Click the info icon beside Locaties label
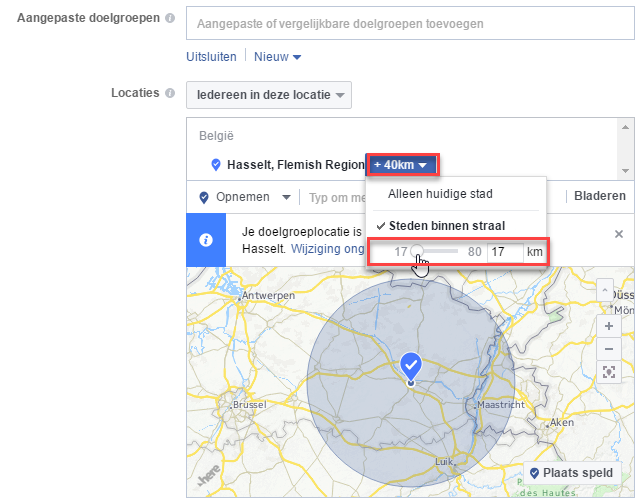 170,93
